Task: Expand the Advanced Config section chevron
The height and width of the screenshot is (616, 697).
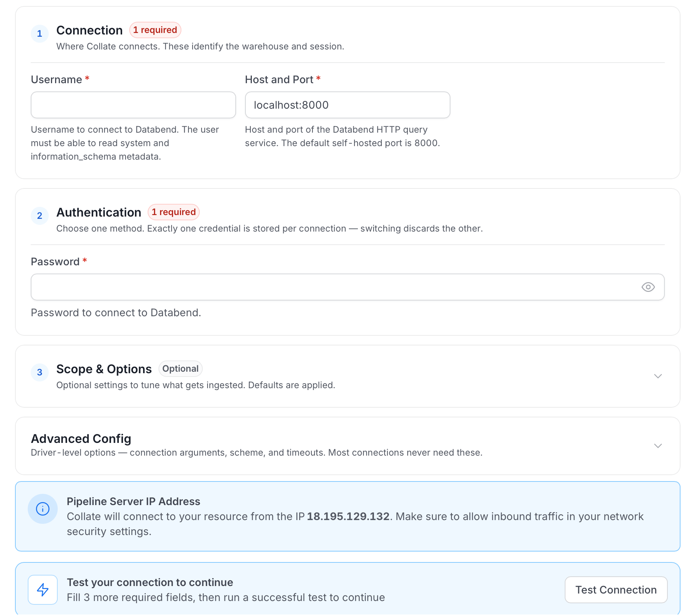Action: pyautogui.click(x=658, y=446)
